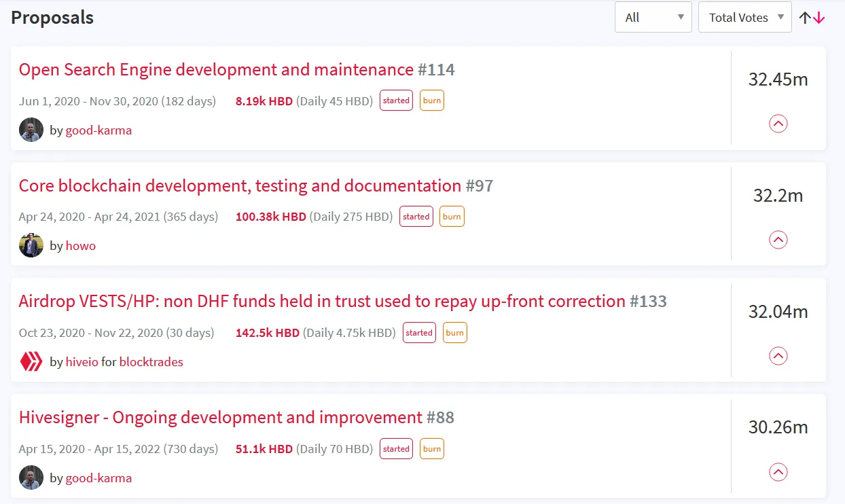Viewport: 845px width, 504px height.
Task: Open good-karma avatar on Hivesigner proposal
Action: pos(31,478)
